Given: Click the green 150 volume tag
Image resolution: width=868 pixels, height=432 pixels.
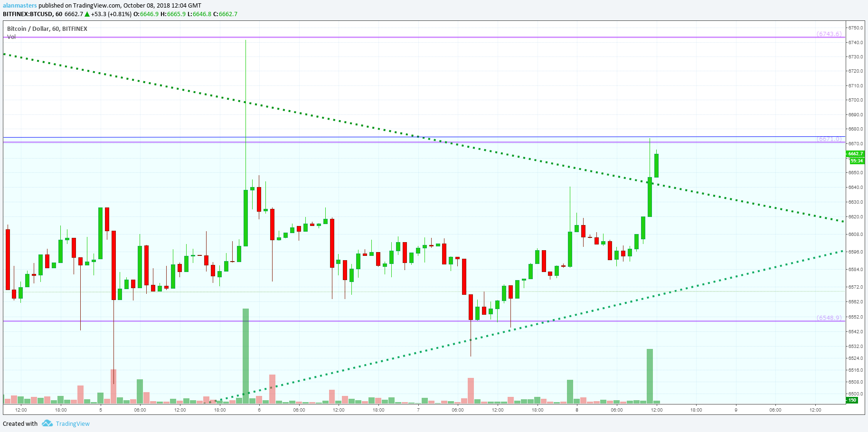Looking at the screenshot, I should coord(852,400).
